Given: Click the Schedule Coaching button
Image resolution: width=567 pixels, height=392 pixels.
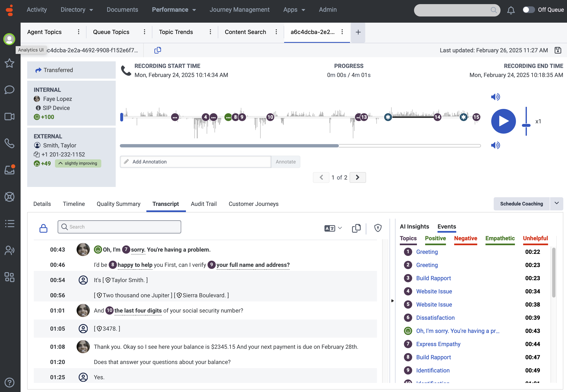Looking at the screenshot, I should 521,204.
